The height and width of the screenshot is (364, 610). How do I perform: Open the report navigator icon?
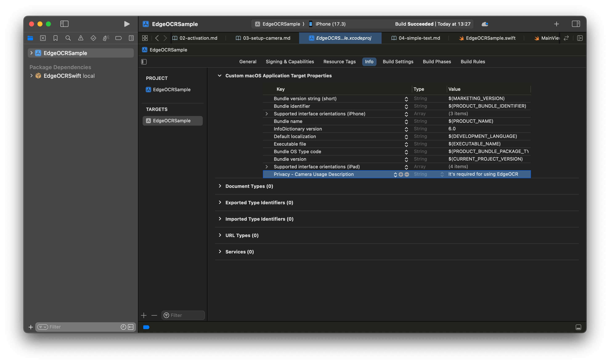click(131, 38)
